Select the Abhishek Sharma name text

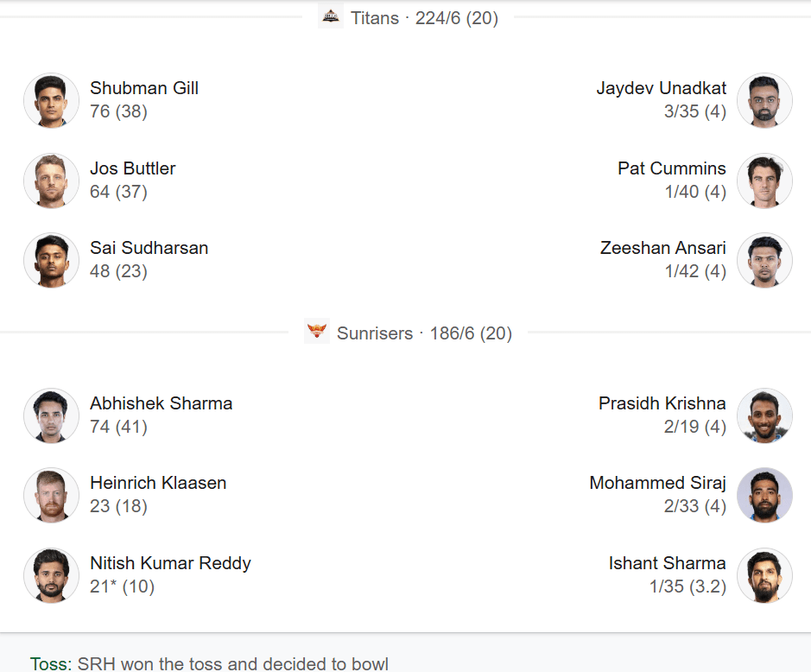click(x=161, y=403)
